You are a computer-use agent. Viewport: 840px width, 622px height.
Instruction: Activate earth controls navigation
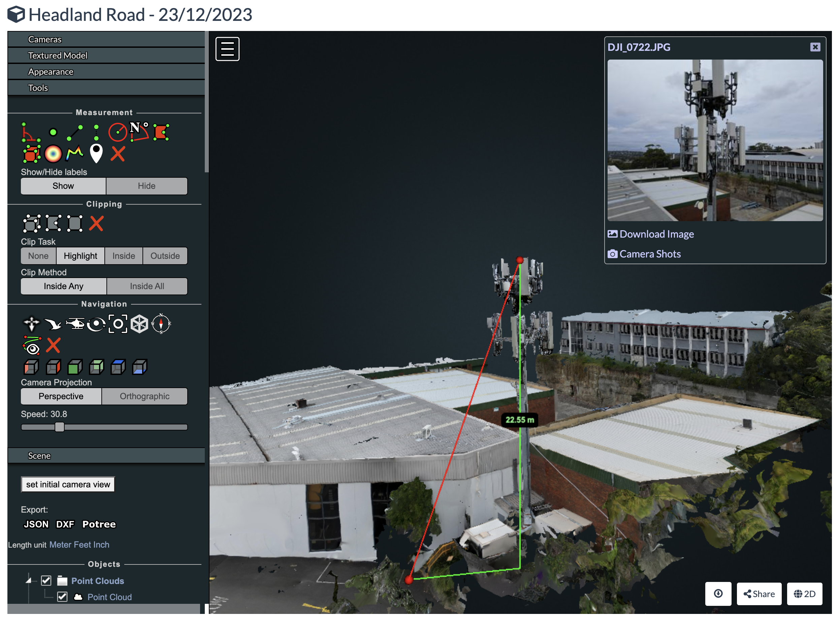[31, 324]
